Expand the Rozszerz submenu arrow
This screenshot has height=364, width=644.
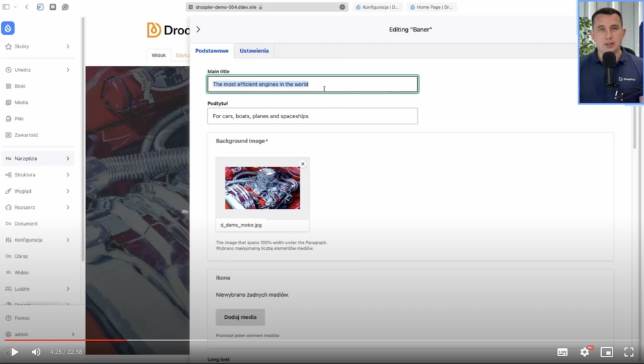coord(68,208)
